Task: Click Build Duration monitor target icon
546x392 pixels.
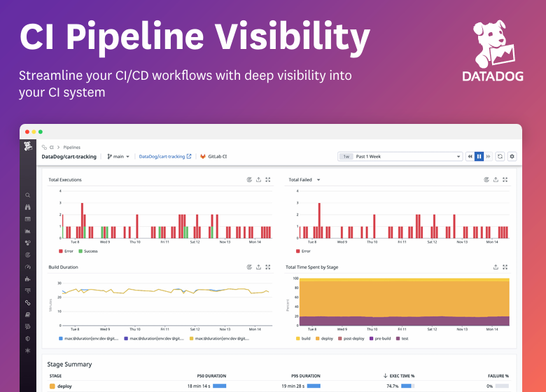Action: [x=249, y=267]
